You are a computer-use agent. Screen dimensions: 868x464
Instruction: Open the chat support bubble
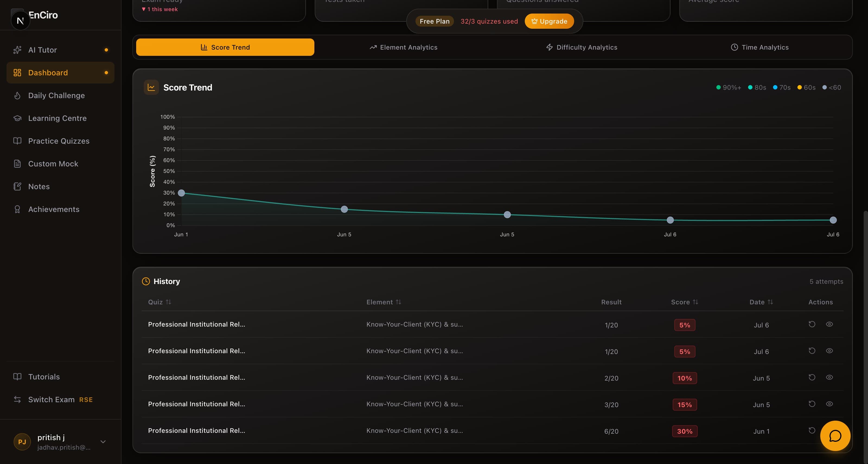point(835,436)
